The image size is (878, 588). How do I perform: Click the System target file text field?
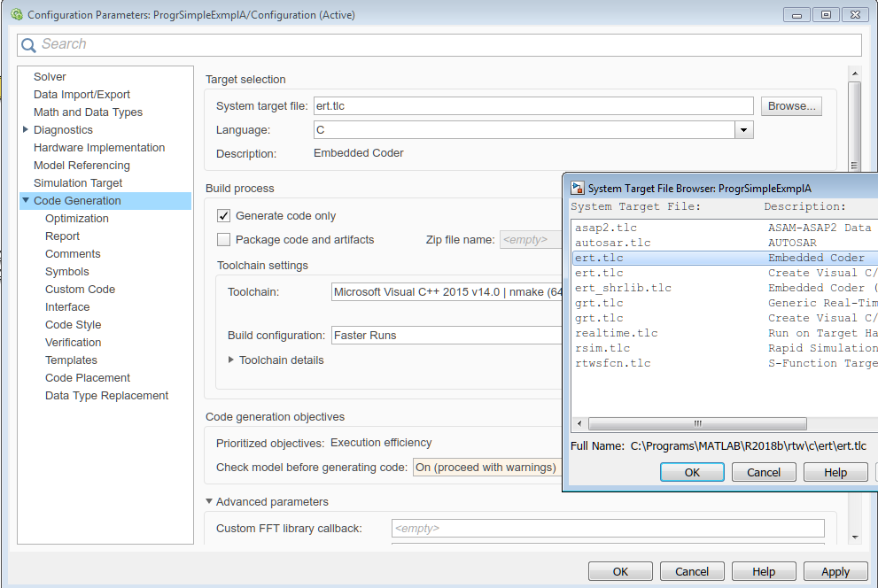[x=533, y=106]
